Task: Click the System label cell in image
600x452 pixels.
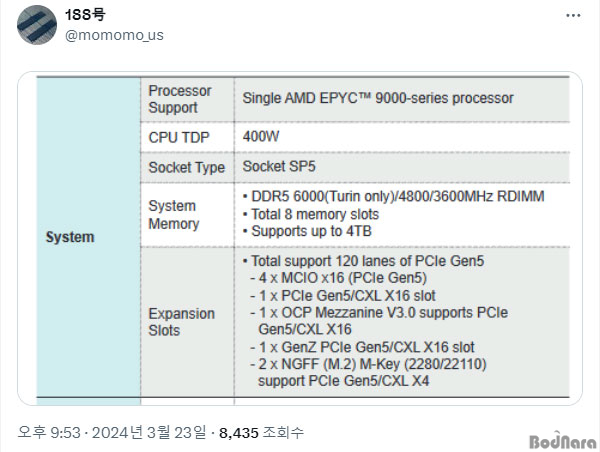Action: click(x=70, y=237)
